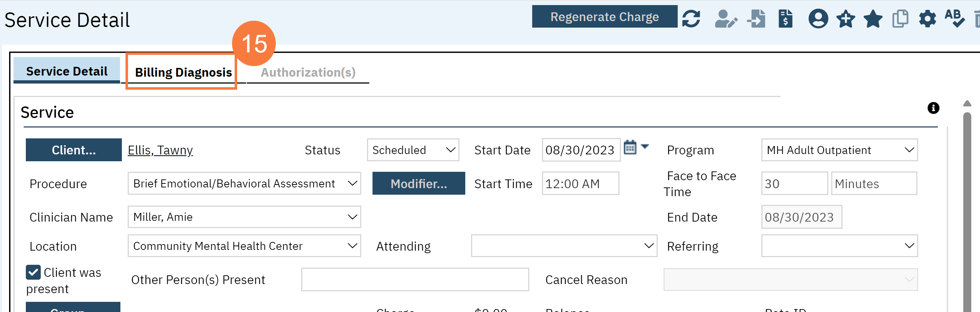Open the user profile circle icon
This screenshot has height=312, width=980.
click(818, 18)
